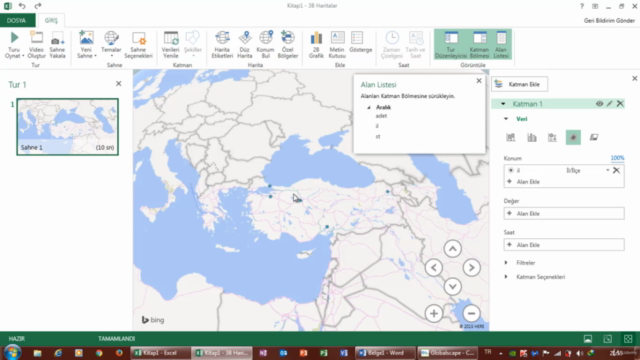This screenshot has height=360, width=640.
Task: Select the il field in Alan Listesi
Action: 377,126
